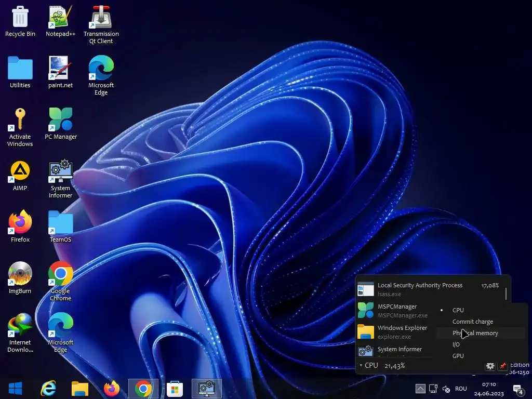Open Microsoft Store from the taskbar

(x=175, y=389)
